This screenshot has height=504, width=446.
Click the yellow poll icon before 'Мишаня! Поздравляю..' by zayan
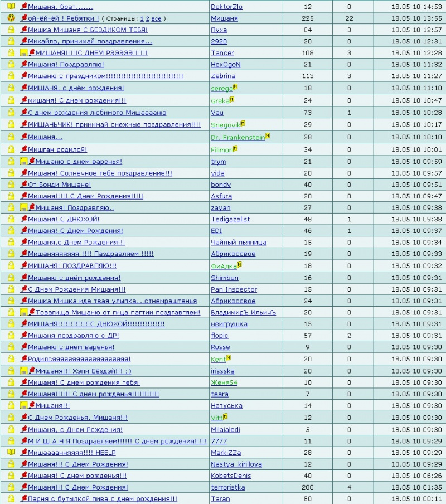pyautogui.click(x=23, y=207)
